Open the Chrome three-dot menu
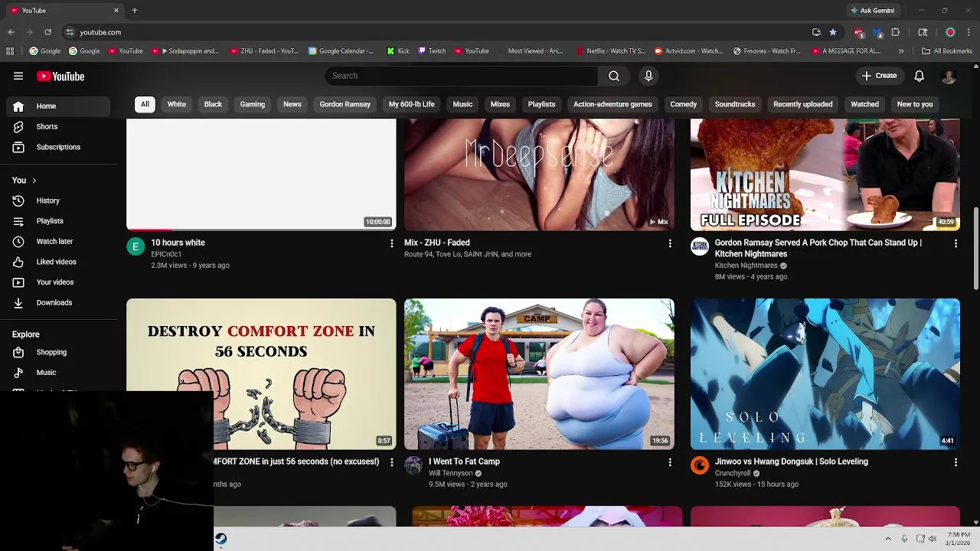Image resolution: width=980 pixels, height=551 pixels. tap(969, 32)
